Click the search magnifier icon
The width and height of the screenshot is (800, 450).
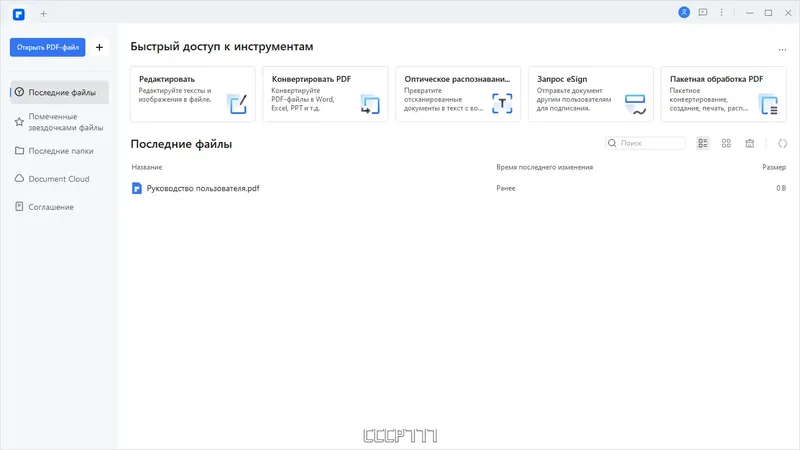[x=612, y=143]
